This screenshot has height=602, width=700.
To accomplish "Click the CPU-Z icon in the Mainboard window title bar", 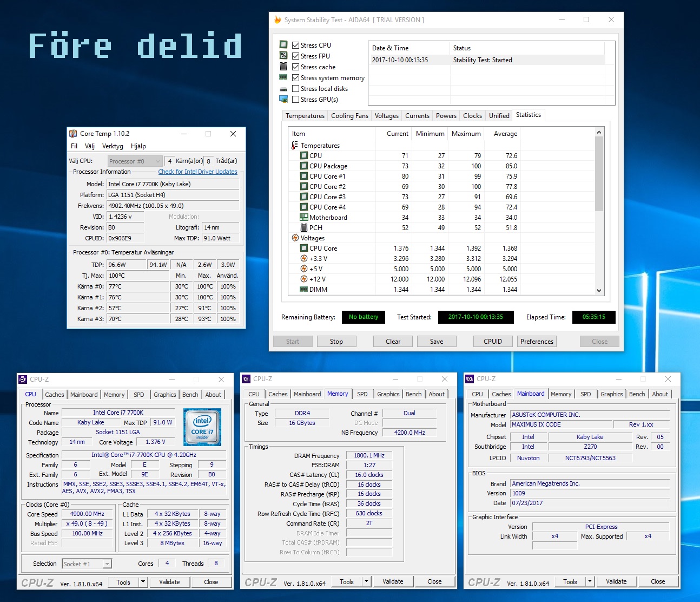I will pos(470,379).
